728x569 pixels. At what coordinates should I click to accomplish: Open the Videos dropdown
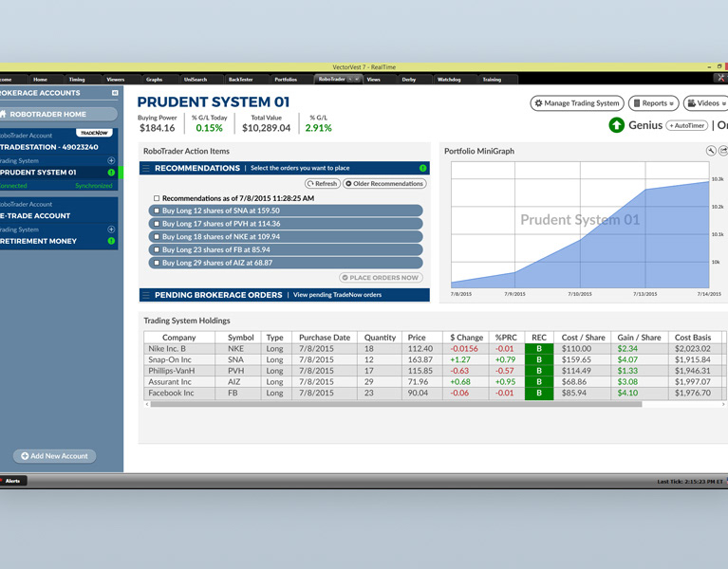pyautogui.click(x=706, y=103)
